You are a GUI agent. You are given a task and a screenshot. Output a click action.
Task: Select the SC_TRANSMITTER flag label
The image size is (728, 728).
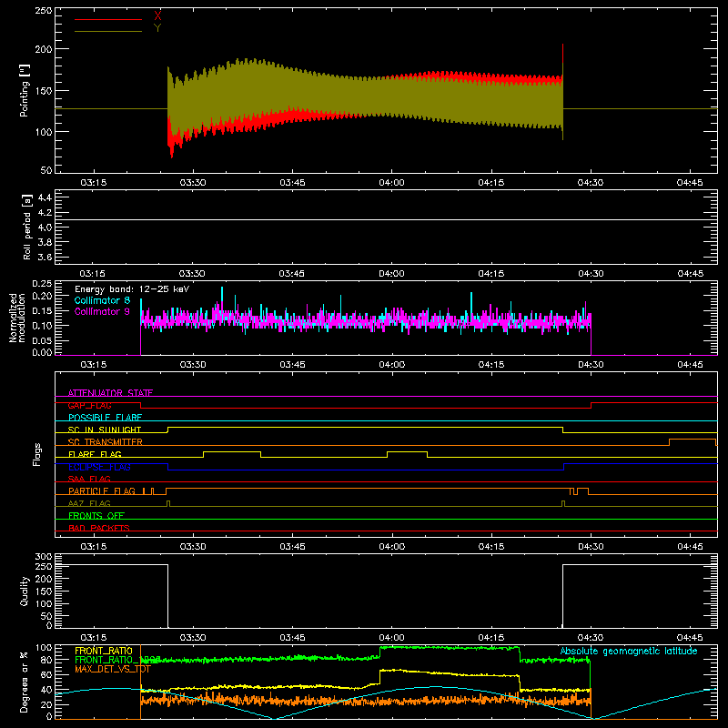[106, 442]
